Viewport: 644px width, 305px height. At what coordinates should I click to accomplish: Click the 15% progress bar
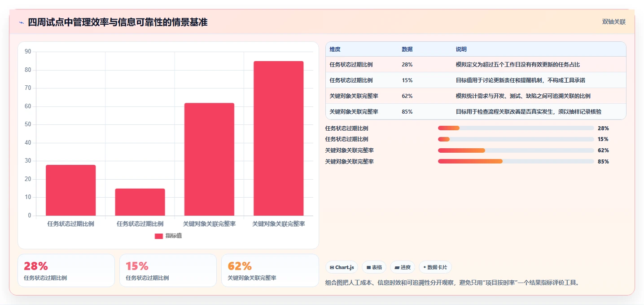(516, 139)
